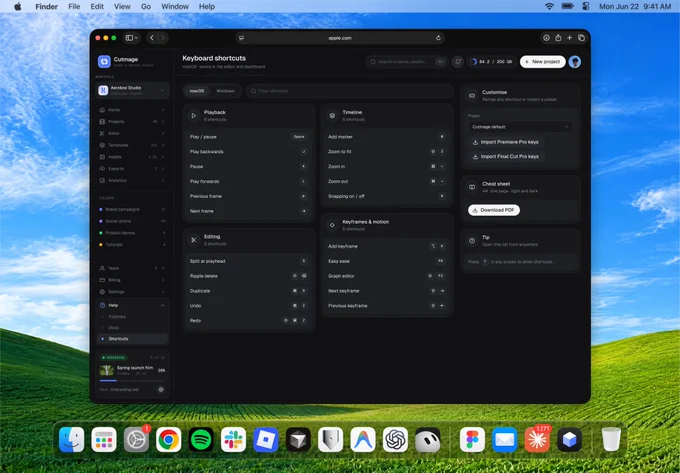The image size is (680, 473).
Task: Click the Timeline section icon
Action: point(332,116)
